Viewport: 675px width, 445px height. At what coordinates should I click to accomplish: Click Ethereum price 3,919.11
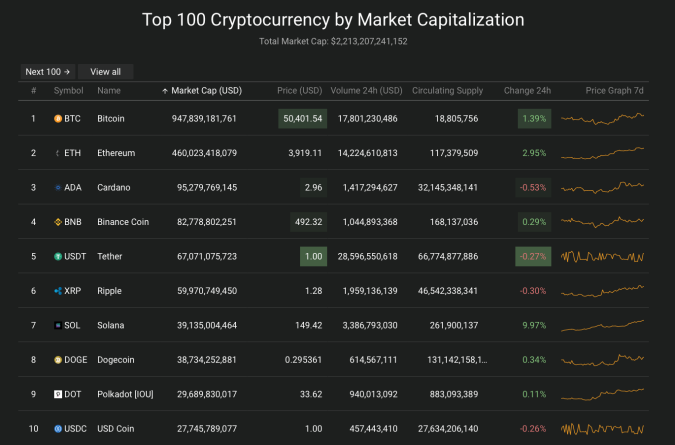(305, 153)
